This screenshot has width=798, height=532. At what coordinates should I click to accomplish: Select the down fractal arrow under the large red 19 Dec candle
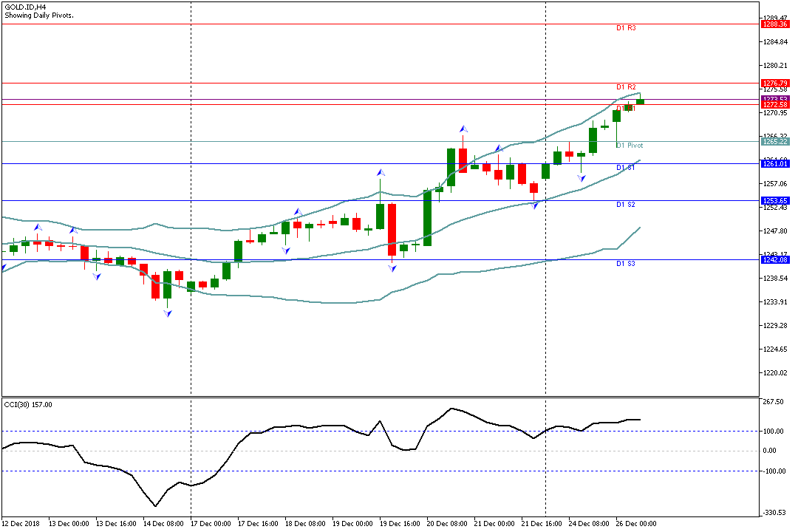pos(392,268)
